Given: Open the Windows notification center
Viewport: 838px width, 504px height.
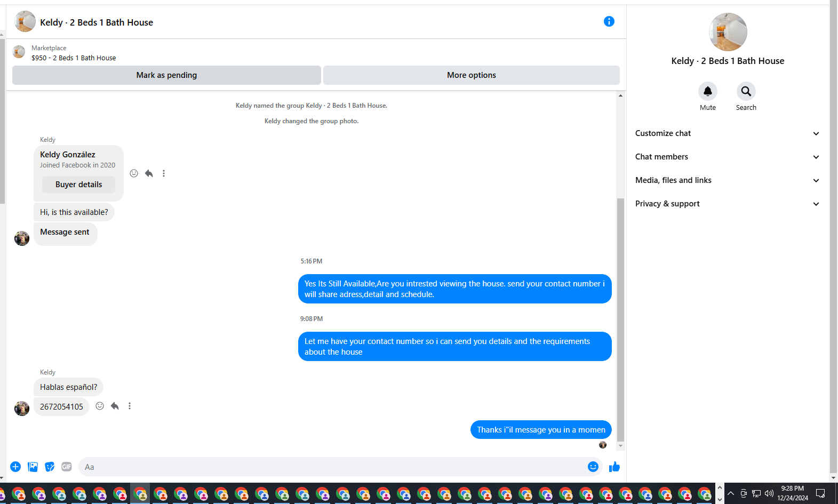Looking at the screenshot, I should pyautogui.click(x=820, y=493).
